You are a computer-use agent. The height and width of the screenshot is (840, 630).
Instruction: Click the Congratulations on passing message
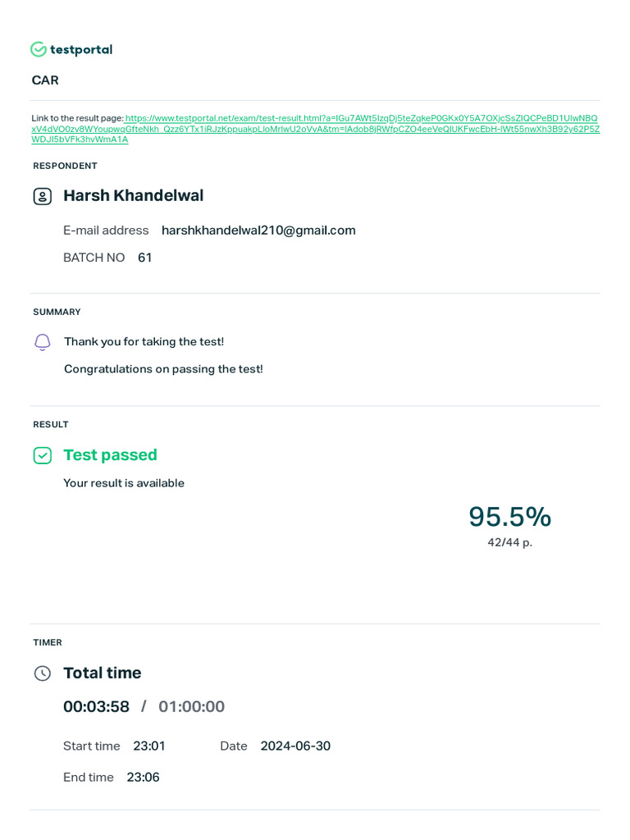click(x=163, y=369)
